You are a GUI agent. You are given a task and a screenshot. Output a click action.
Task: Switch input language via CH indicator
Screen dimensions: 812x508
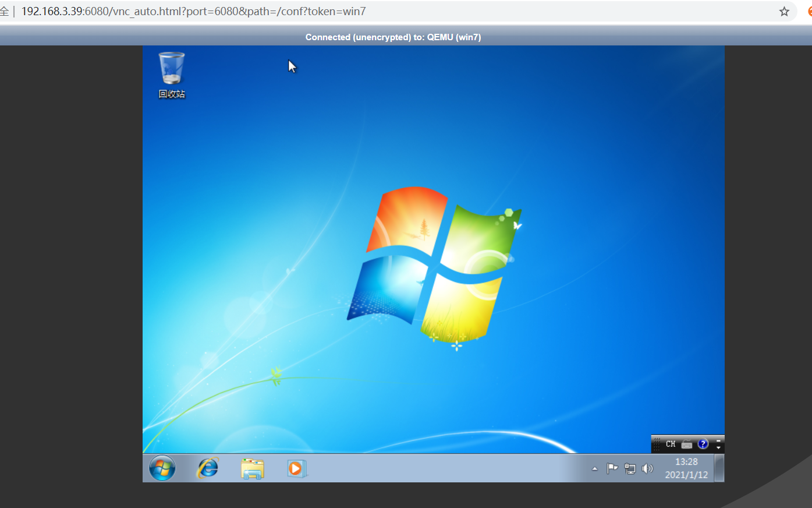[671, 444]
